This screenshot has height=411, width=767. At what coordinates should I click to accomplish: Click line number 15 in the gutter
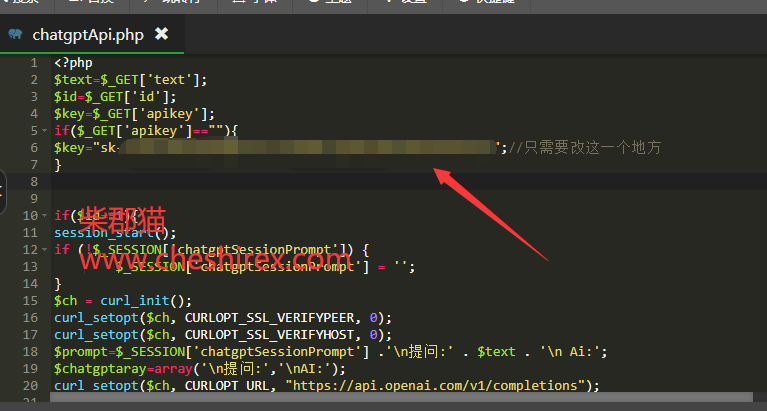click(x=30, y=300)
